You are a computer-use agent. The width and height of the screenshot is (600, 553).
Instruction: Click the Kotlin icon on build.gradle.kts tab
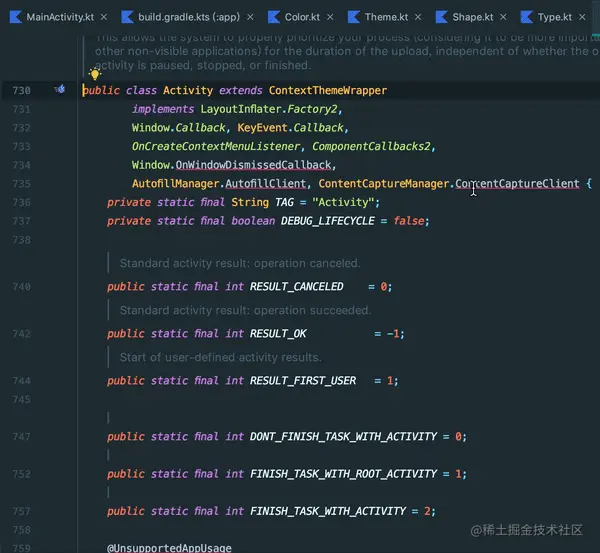(x=127, y=17)
